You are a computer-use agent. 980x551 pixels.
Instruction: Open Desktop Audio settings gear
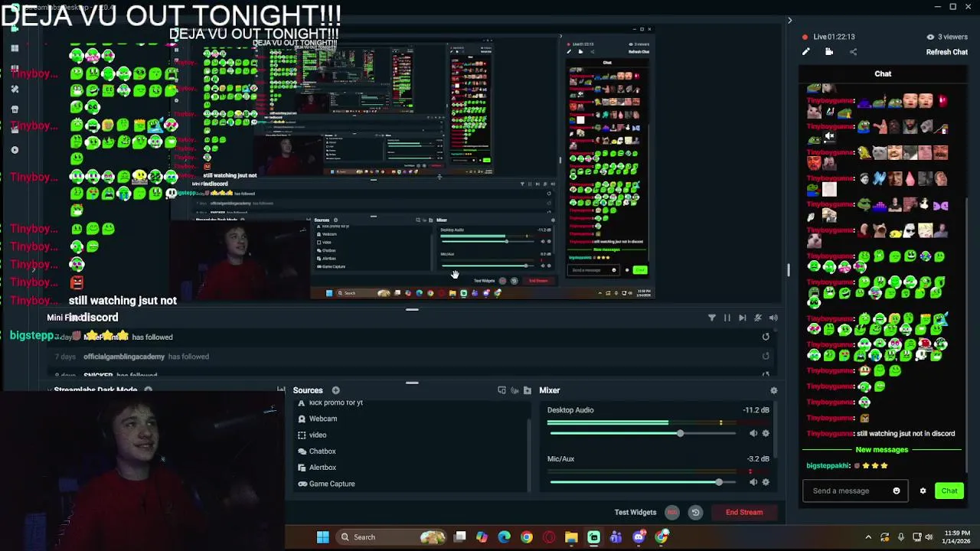tap(766, 433)
